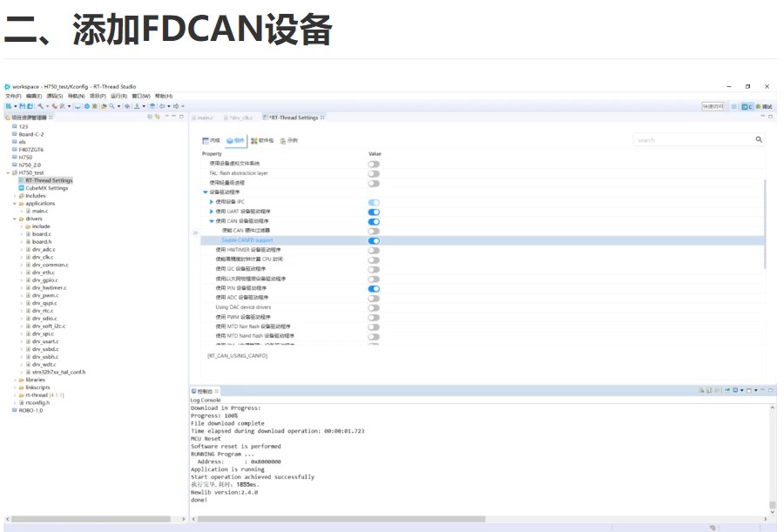Click the search magnifier in settings search box

click(x=759, y=139)
